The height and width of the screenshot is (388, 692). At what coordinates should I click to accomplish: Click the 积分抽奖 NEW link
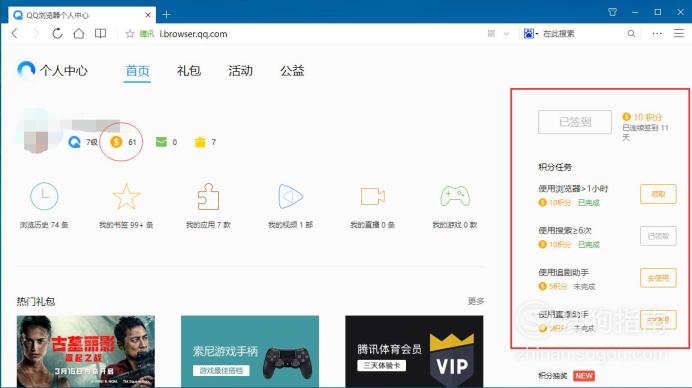pyautogui.click(x=567, y=376)
